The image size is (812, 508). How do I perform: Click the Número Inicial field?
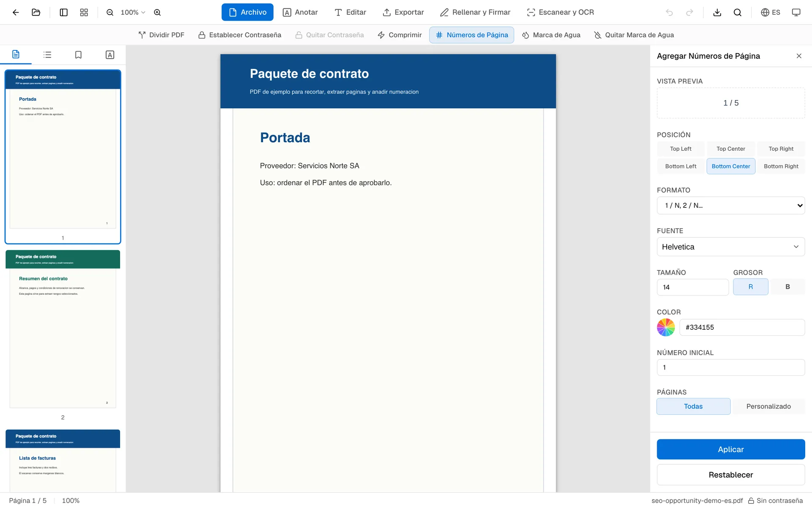click(x=731, y=367)
